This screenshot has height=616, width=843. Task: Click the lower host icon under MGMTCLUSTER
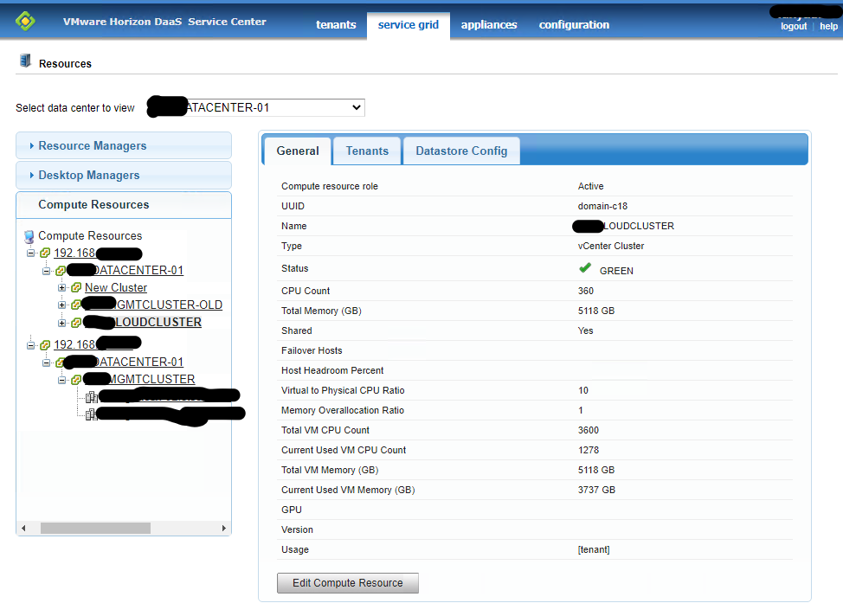(x=92, y=414)
